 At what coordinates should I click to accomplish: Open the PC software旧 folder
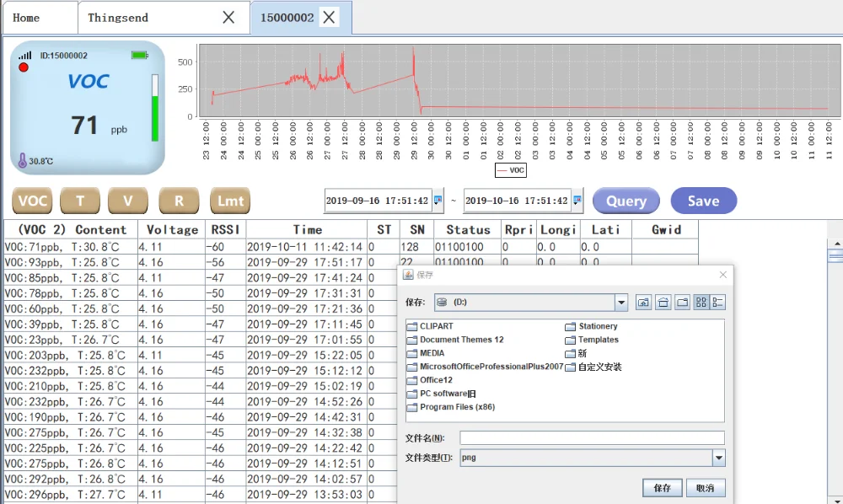442,394
